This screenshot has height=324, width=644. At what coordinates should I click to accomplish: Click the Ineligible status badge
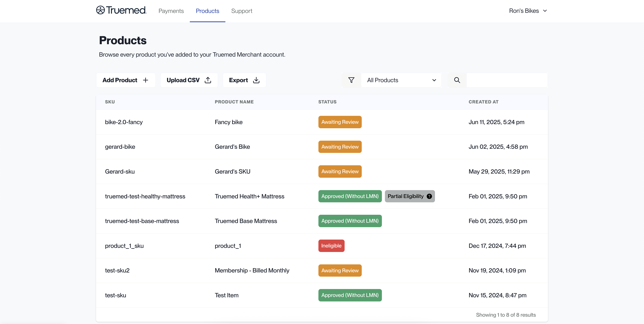pyautogui.click(x=331, y=246)
